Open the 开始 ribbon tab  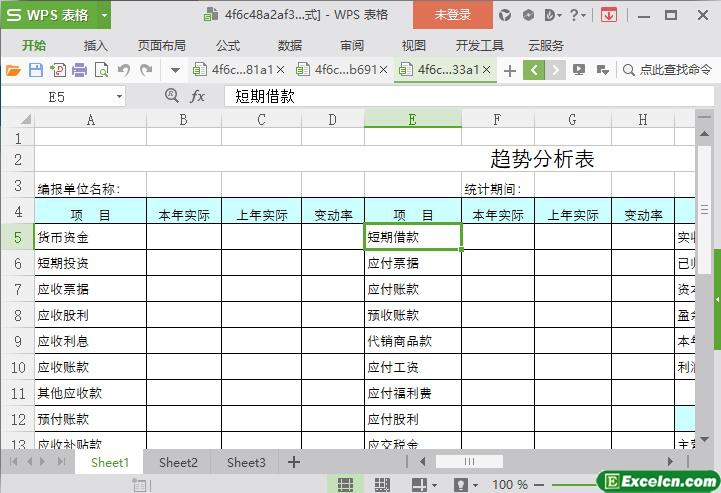coord(34,46)
